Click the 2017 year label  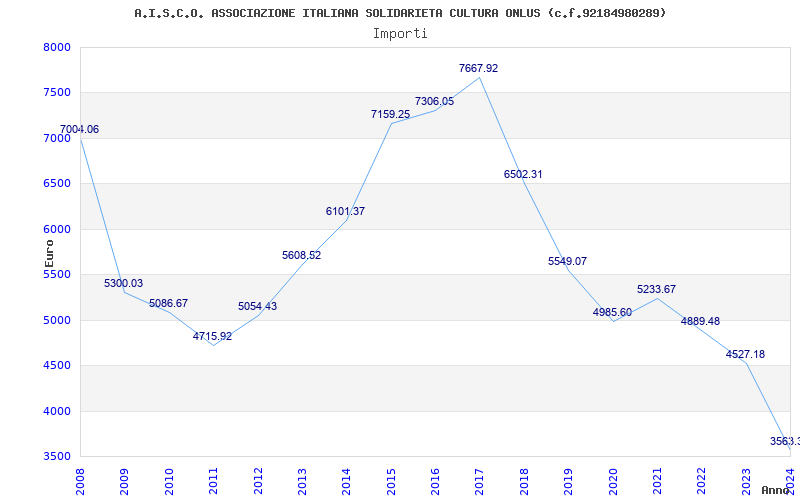480,481
